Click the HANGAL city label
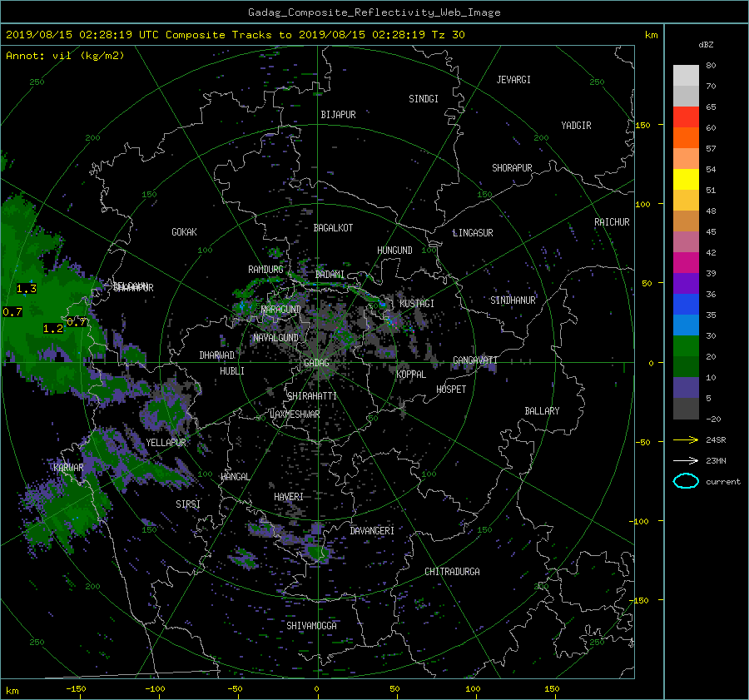Image resolution: width=749 pixels, height=700 pixels. click(x=235, y=477)
